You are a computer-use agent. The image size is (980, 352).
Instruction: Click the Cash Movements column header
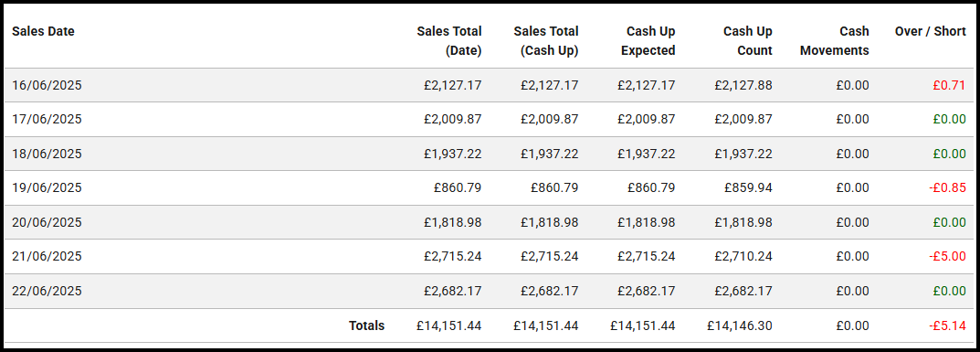click(x=835, y=41)
